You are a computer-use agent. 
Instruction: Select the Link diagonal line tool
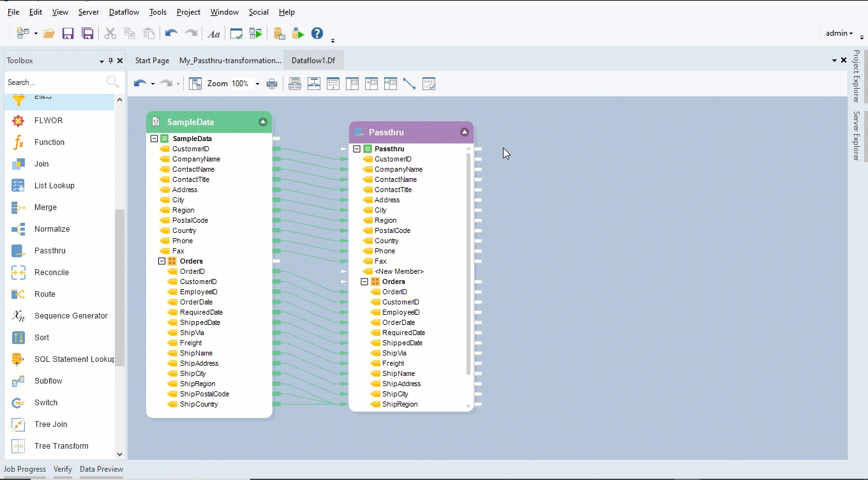410,84
